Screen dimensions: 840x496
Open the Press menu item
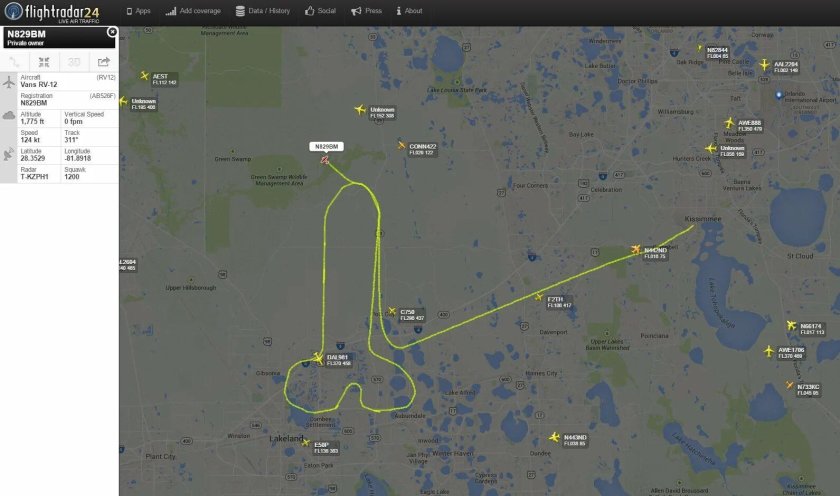(x=366, y=11)
